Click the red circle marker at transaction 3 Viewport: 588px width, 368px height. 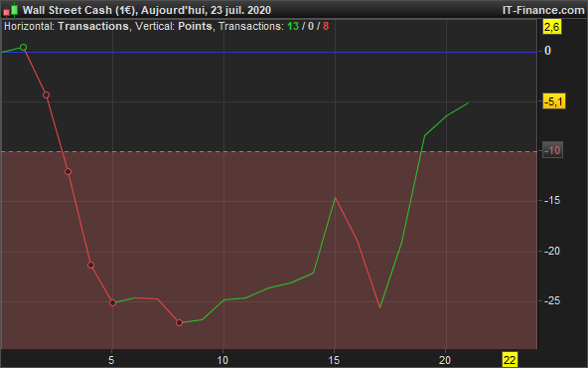tap(69, 172)
